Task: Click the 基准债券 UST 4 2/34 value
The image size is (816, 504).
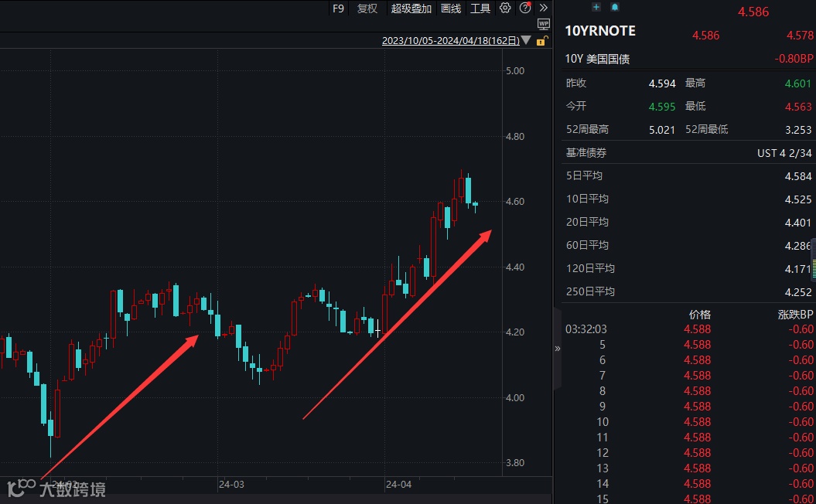Action: tap(784, 153)
